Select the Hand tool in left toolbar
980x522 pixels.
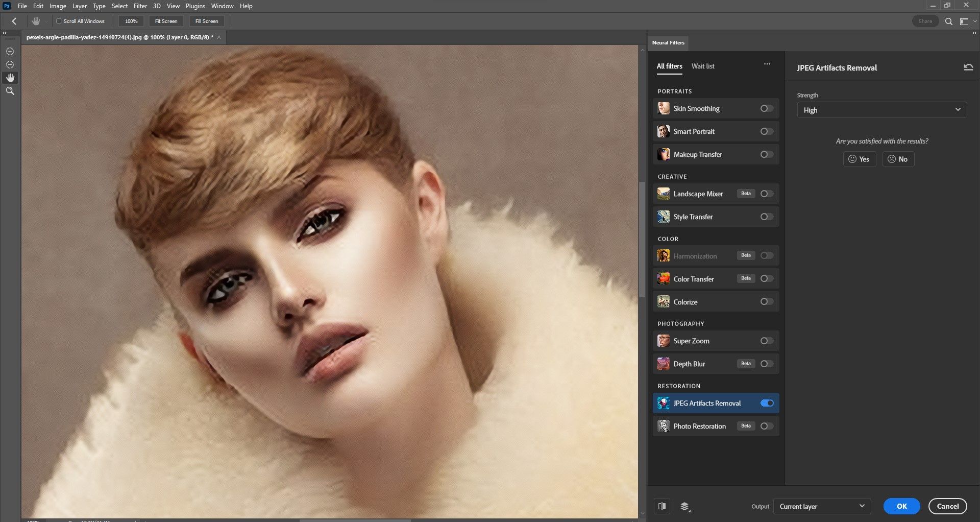(10, 78)
